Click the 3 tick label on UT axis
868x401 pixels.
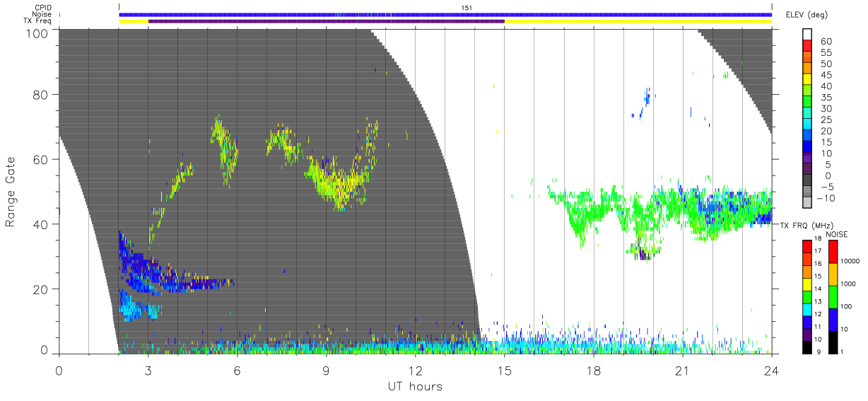tap(148, 370)
